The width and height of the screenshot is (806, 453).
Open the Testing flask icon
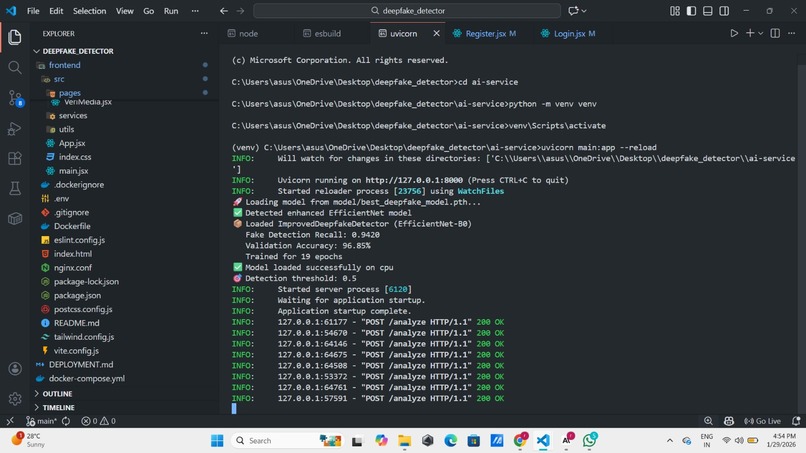tap(14, 188)
